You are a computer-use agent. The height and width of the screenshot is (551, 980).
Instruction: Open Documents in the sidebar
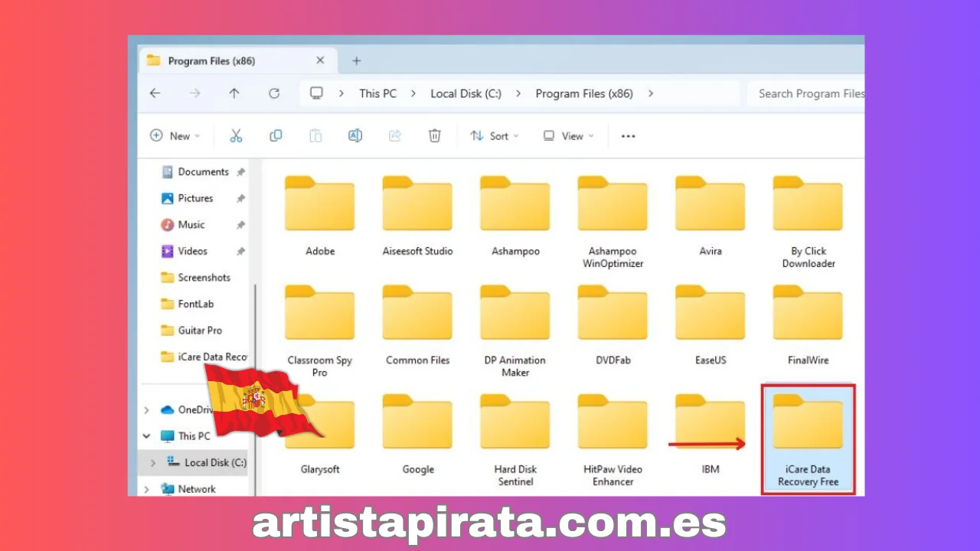[204, 172]
